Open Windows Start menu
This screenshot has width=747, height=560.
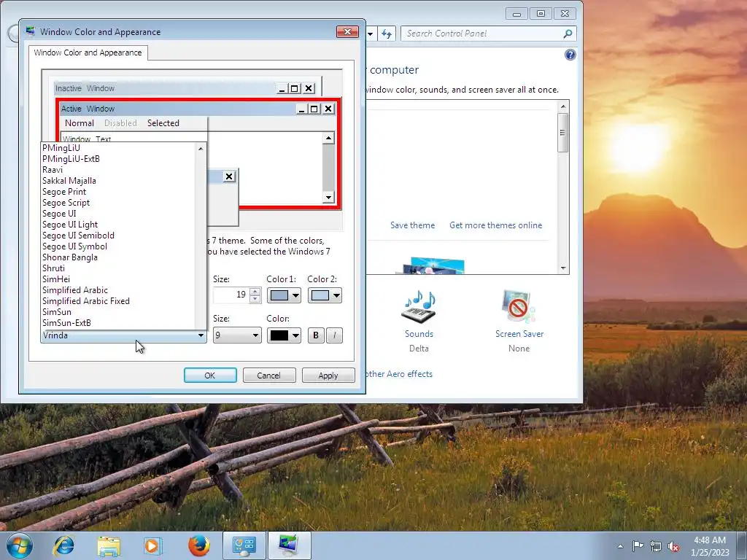20,545
